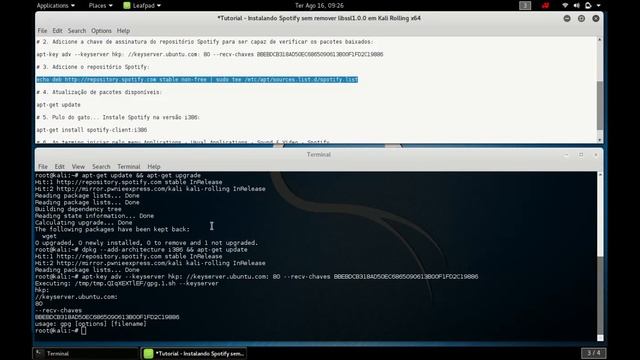Open the Terminal Edit menu
Image resolution: width=640 pixels, height=360 pixels.
click(60, 167)
